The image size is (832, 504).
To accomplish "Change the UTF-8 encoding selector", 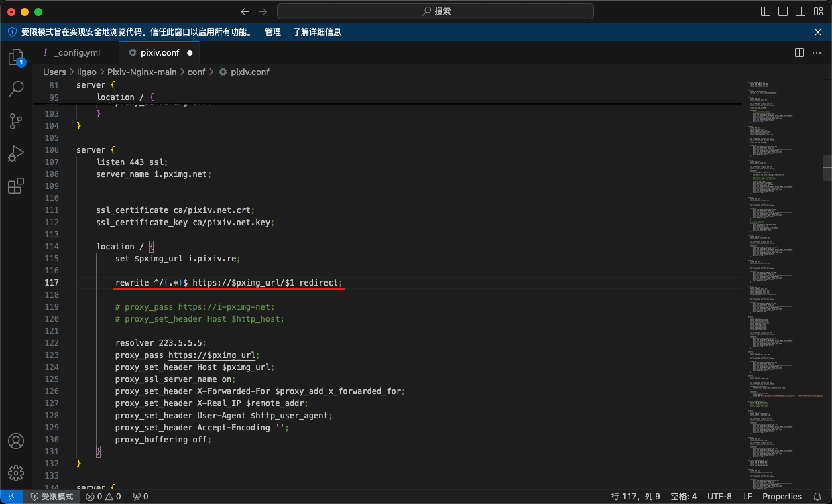I will [719, 497].
